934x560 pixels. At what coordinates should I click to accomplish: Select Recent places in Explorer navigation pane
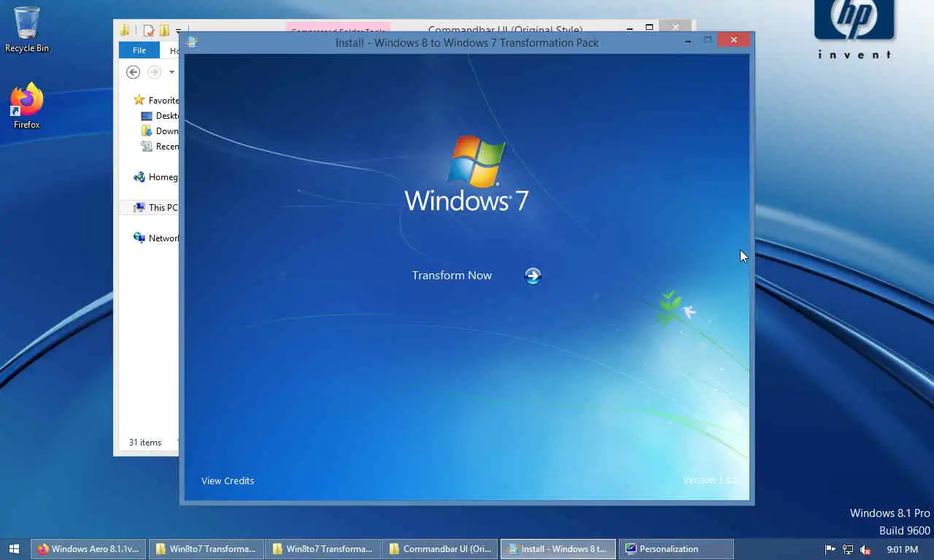coord(160,147)
